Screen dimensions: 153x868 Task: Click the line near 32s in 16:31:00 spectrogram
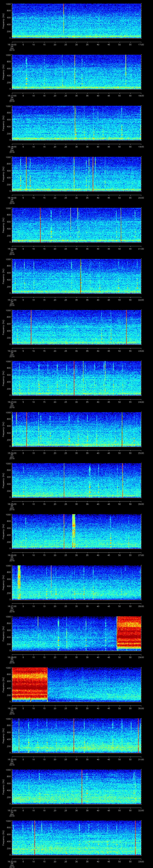(82, 786)
